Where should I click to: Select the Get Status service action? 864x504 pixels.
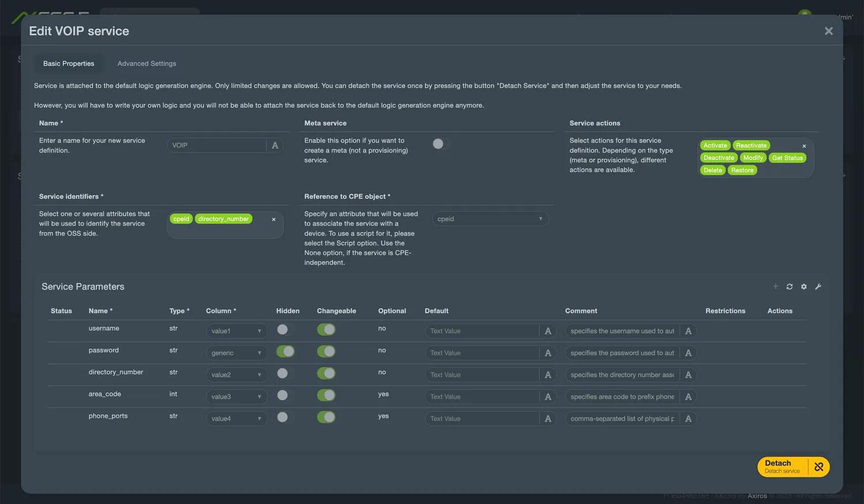point(787,157)
